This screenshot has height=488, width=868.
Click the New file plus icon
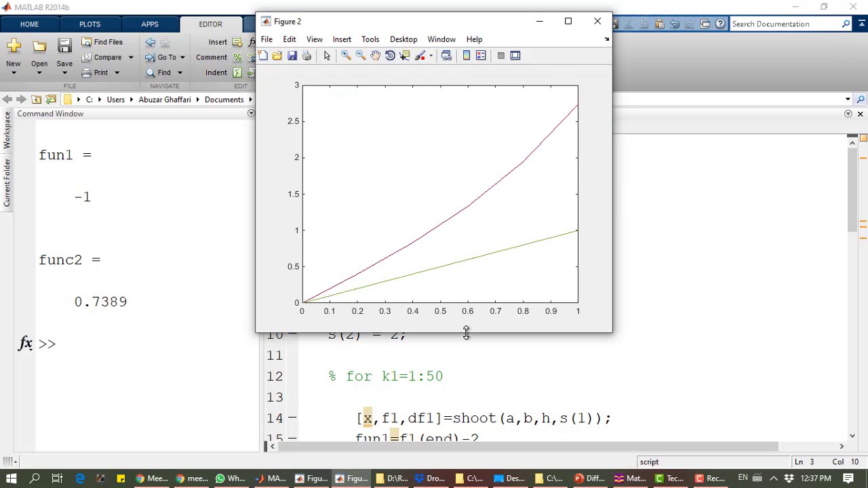click(14, 45)
